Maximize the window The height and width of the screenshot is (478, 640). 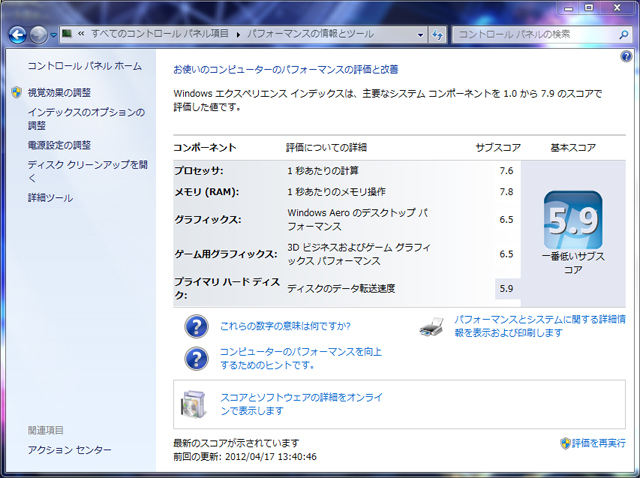(x=589, y=7)
